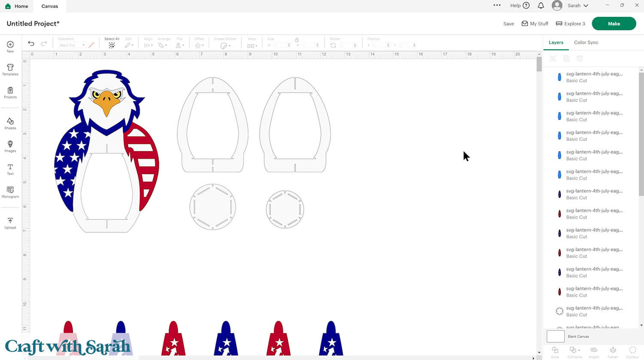
Task: Click the Cricut logo home icon
Action: pos(8,6)
